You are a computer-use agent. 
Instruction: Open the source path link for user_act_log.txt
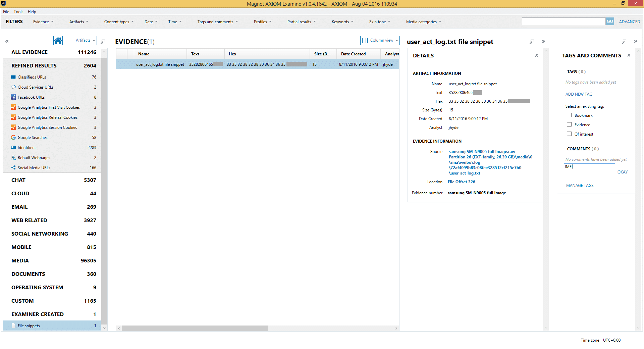tap(490, 162)
